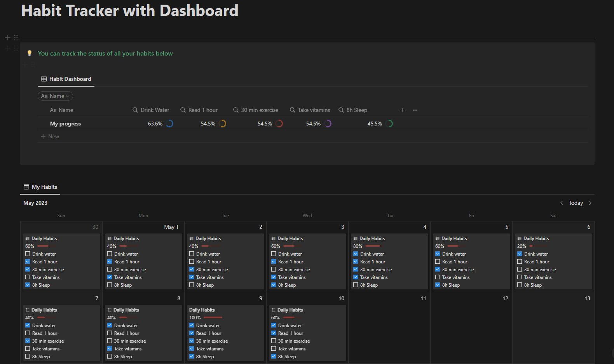Open the My progress row
The width and height of the screenshot is (614, 364).
(65, 124)
